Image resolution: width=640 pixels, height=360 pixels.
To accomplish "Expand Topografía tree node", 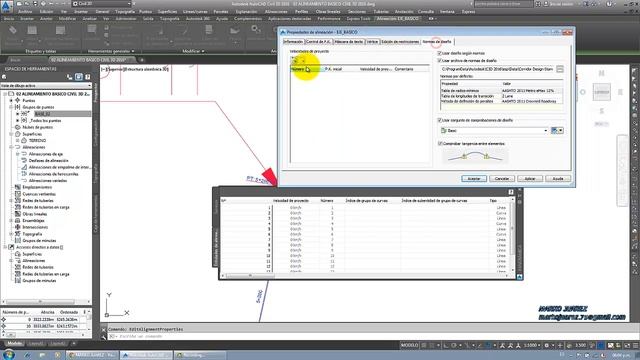I will 11,234.
